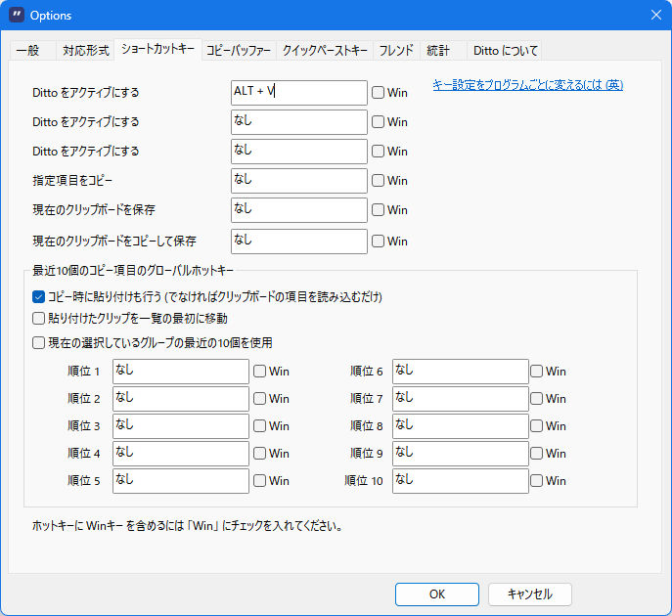Screen dimensions: 672x616
Task: Select the ショートカットキー tab
Action: click(x=157, y=49)
